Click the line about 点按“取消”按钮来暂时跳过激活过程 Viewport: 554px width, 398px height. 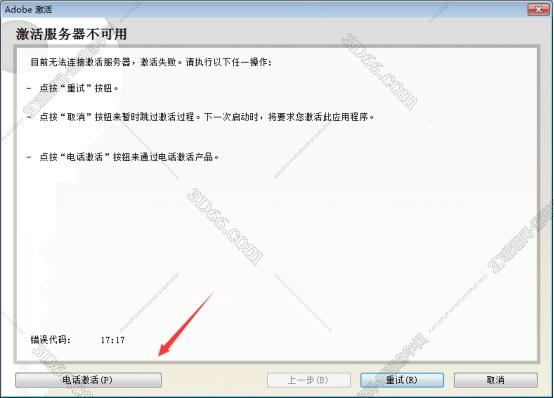(207, 117)
